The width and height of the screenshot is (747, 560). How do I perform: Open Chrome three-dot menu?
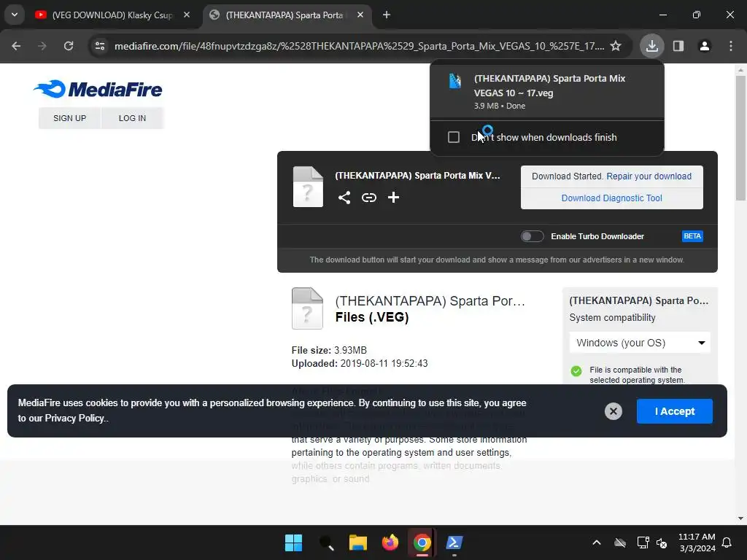(x=731, y=46)
